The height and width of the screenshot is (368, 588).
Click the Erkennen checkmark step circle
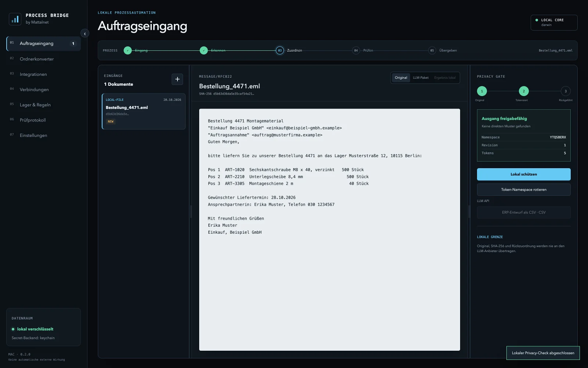tap(204, 50)
